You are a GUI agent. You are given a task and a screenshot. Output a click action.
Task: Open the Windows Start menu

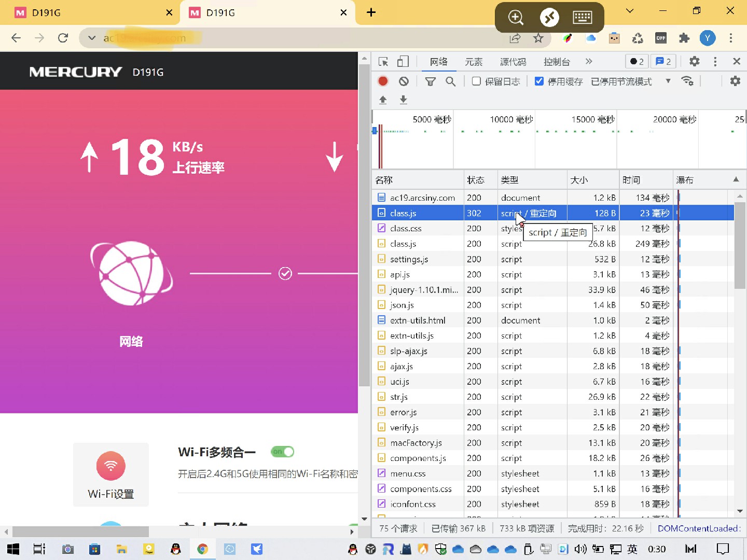coord(13,549)
